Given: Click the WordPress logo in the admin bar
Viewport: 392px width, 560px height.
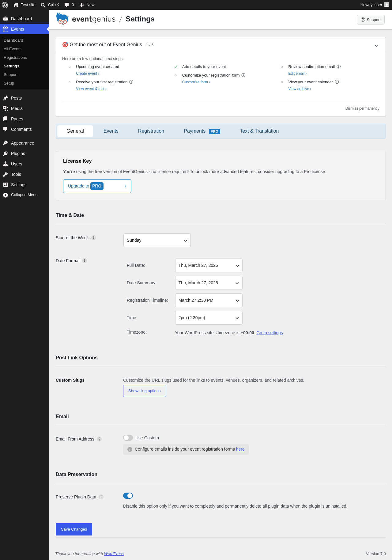Looking at the screenshot, I should 5,5.
